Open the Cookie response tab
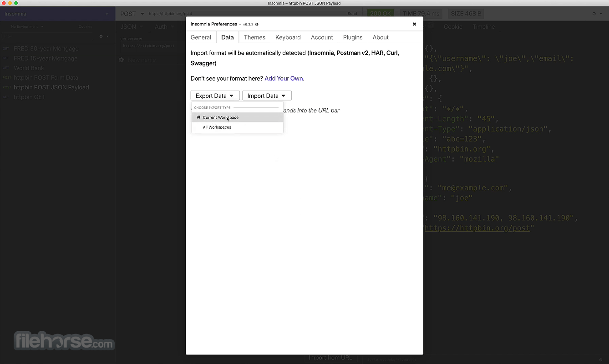Image resolution: width=609 pixels, height=364 pixels. tap(453, 27)
